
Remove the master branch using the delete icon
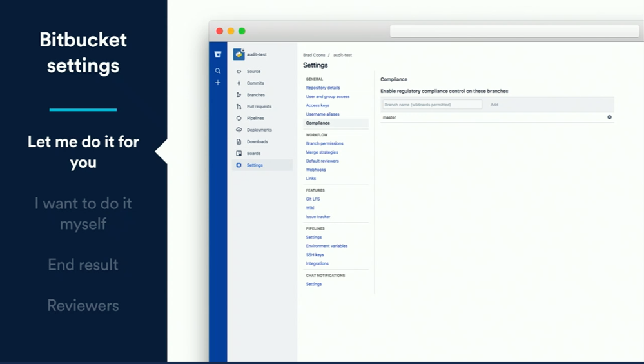pyautogui.click(x=609, y=117)
